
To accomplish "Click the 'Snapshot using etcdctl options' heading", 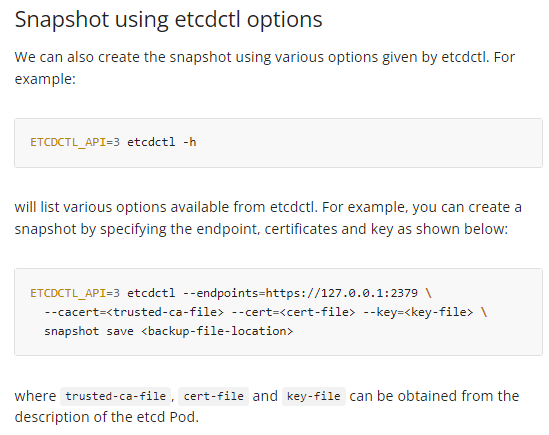I will coord(168,20).
